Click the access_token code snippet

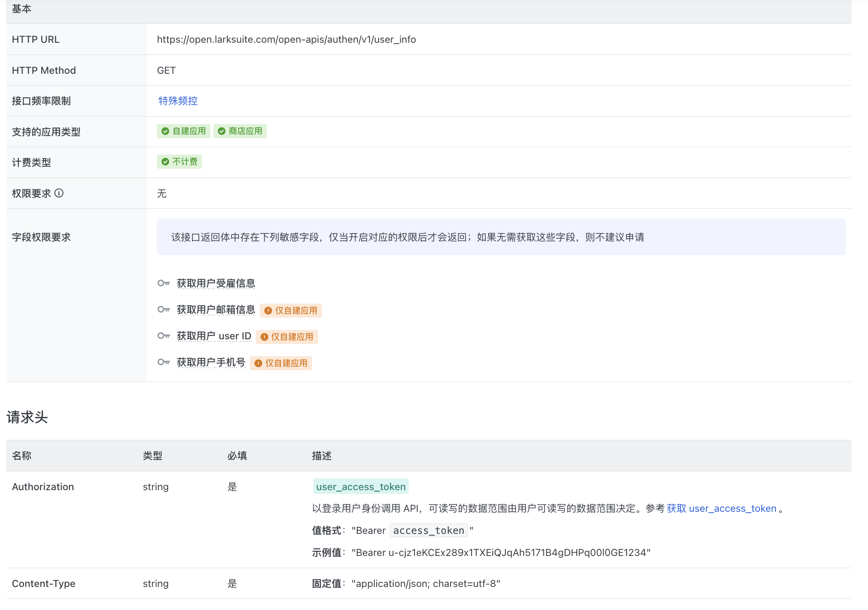tap(428, 531)
